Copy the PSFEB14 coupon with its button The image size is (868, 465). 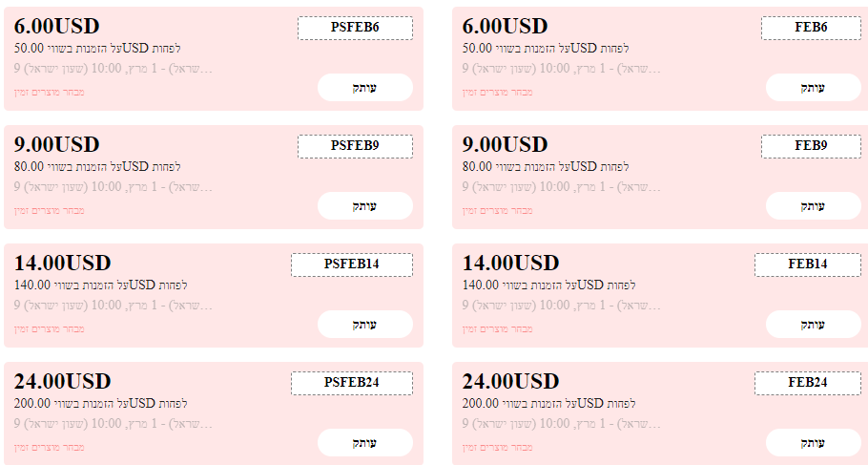364,325
